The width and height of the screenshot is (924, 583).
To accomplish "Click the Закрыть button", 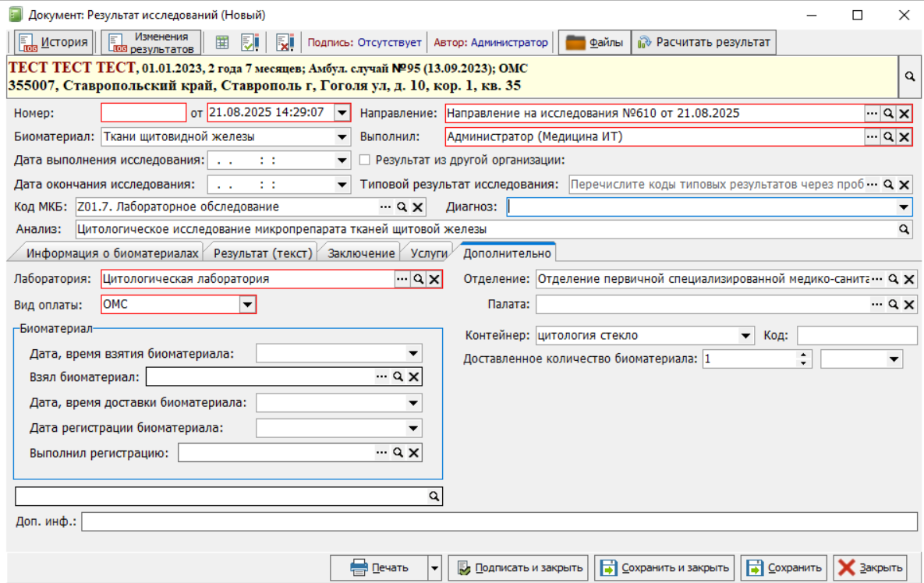I will point(869,567).
